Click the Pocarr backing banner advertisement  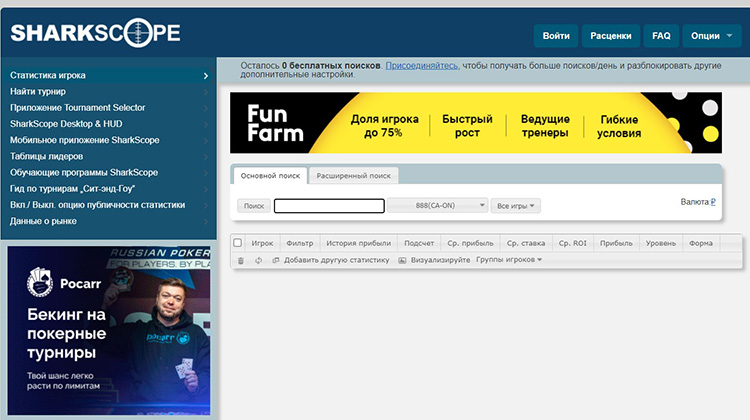click(x=109, y=331)
